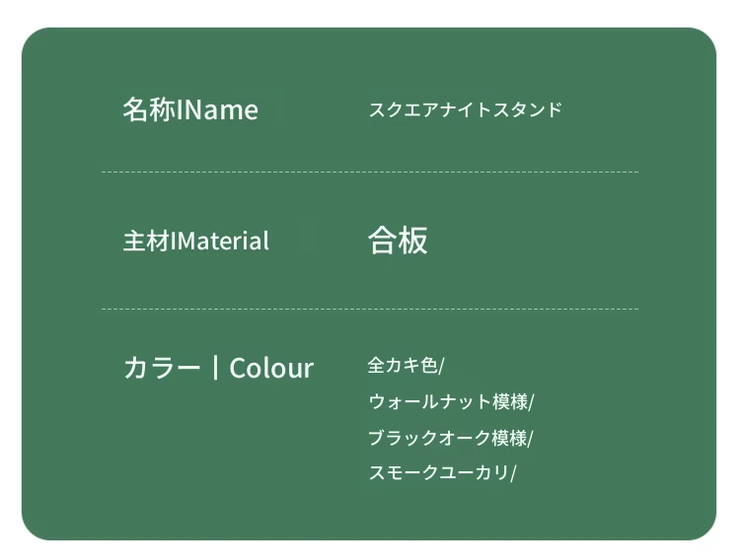Select the vertical bar separator before Colour
The height and width of the screenshot is (560, 740).
216,368
